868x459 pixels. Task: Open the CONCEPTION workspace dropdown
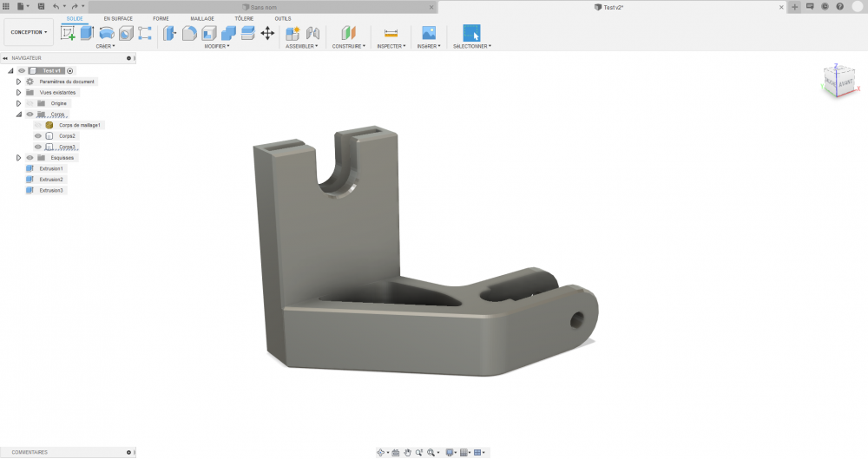(29, 32)
